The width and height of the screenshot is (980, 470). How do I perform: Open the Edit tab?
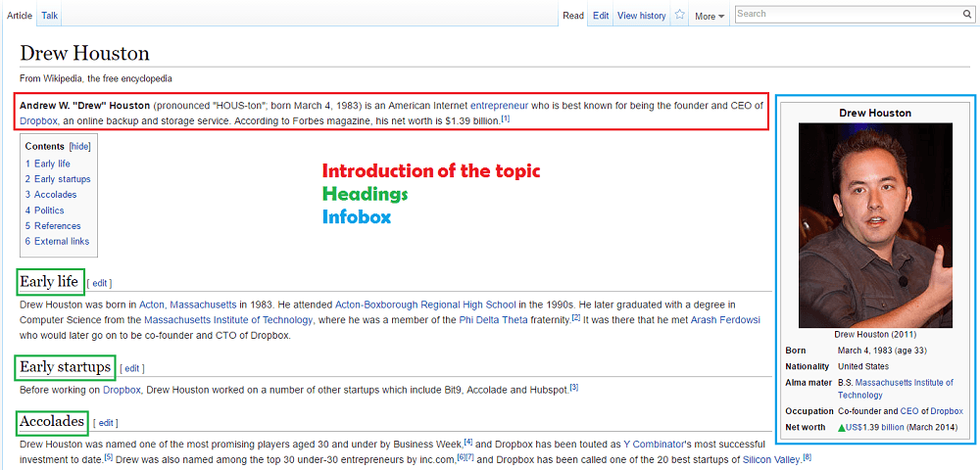pos(601,16)
